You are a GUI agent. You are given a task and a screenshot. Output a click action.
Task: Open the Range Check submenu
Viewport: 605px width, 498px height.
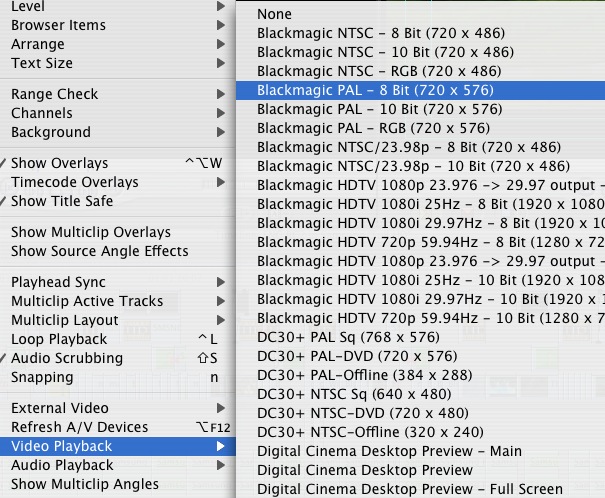(x=118, y=94)
